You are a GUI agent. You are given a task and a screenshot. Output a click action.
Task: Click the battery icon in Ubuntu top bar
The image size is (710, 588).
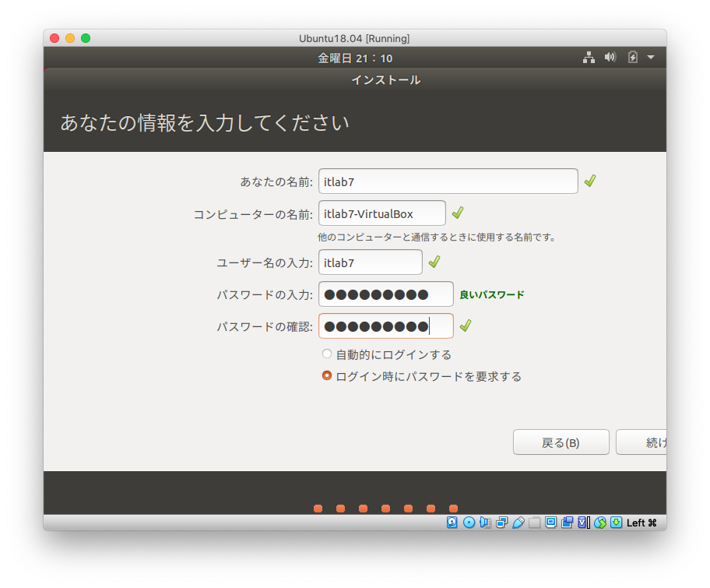click(x=633, y=57)
